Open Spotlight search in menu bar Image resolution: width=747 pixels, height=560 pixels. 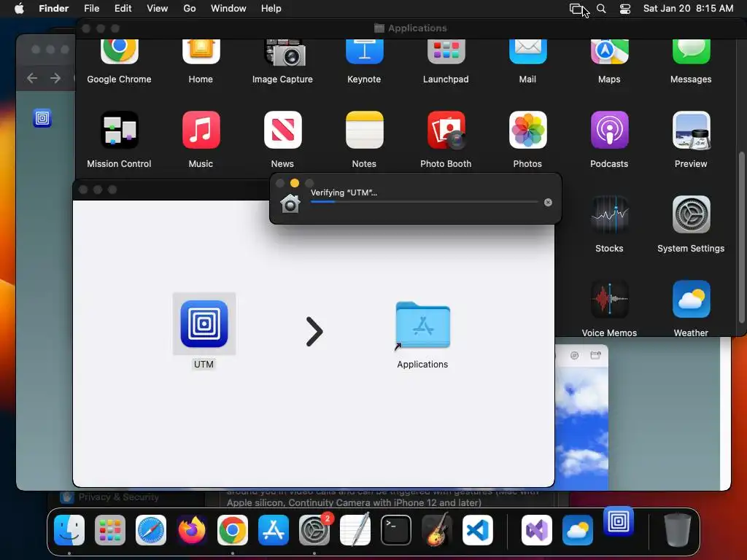pos(601,9)
